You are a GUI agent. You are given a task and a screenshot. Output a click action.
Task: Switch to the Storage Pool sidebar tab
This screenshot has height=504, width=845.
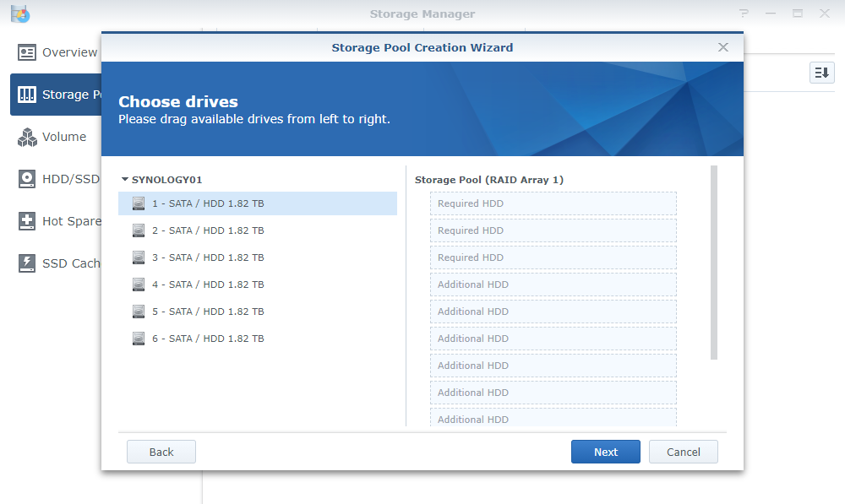pyautogui.click(x=56, y=95)
